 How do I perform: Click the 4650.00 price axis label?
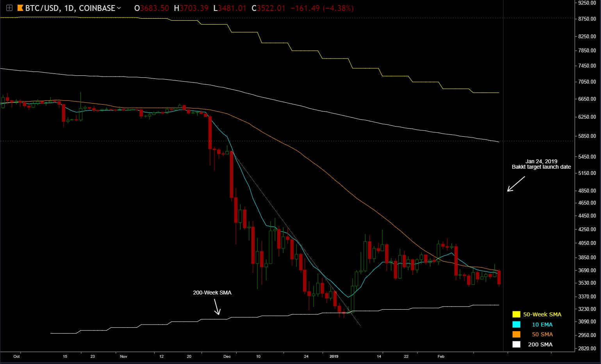[587, 203]
